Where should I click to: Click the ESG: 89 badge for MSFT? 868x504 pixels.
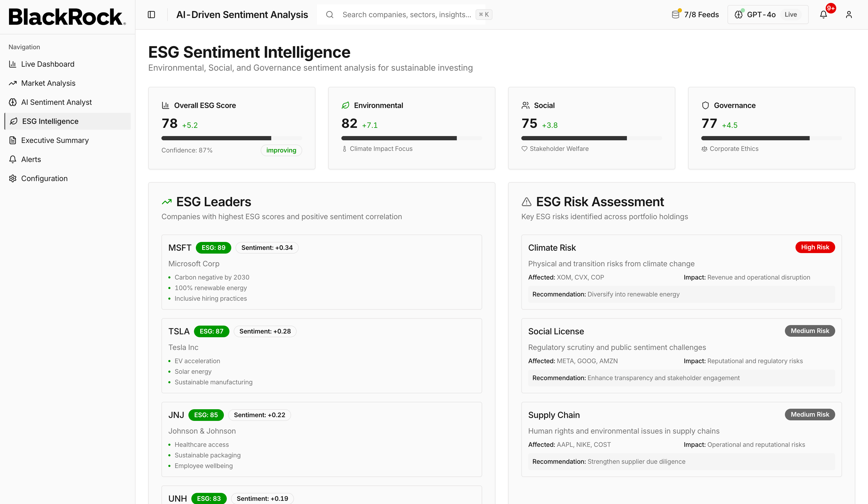click(x=214, y=248)
